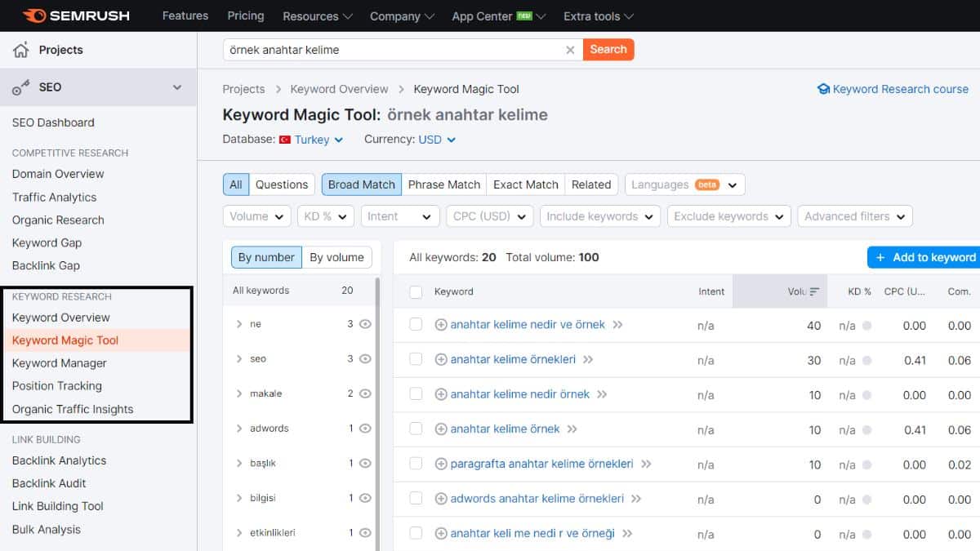Click the Semrush logo icon
The width and height of the screenshot is (980, 551).
(x=34, y=16)
